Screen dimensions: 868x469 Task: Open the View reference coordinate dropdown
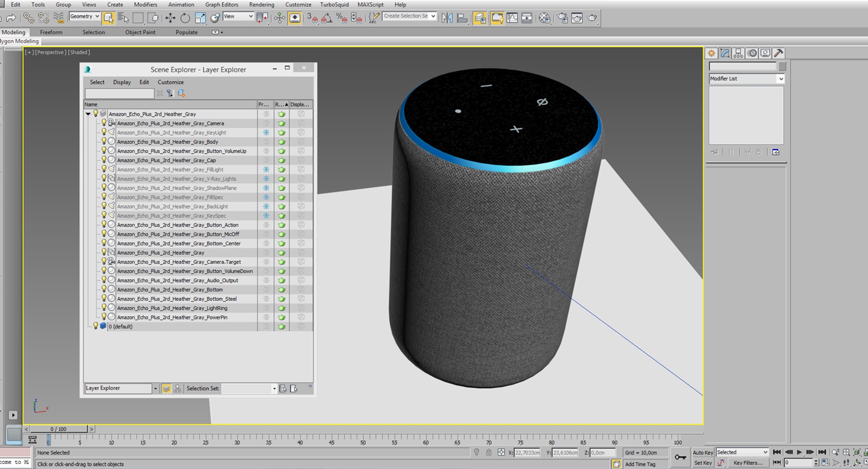(x=238, y=16)
